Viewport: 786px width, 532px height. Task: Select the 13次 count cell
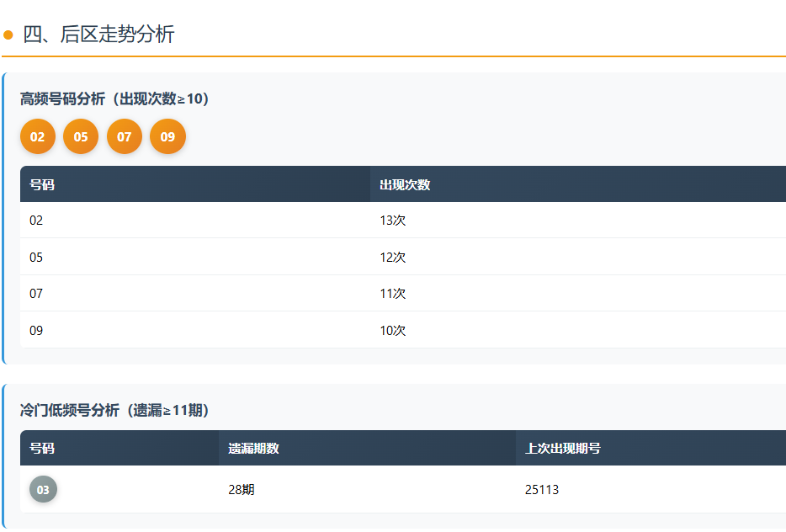(x=393, y=221)
